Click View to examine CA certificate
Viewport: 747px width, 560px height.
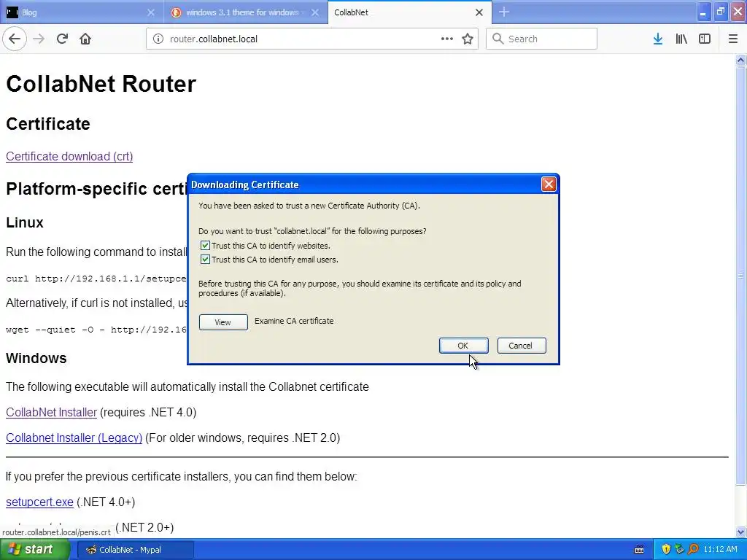tap(223, 322)
